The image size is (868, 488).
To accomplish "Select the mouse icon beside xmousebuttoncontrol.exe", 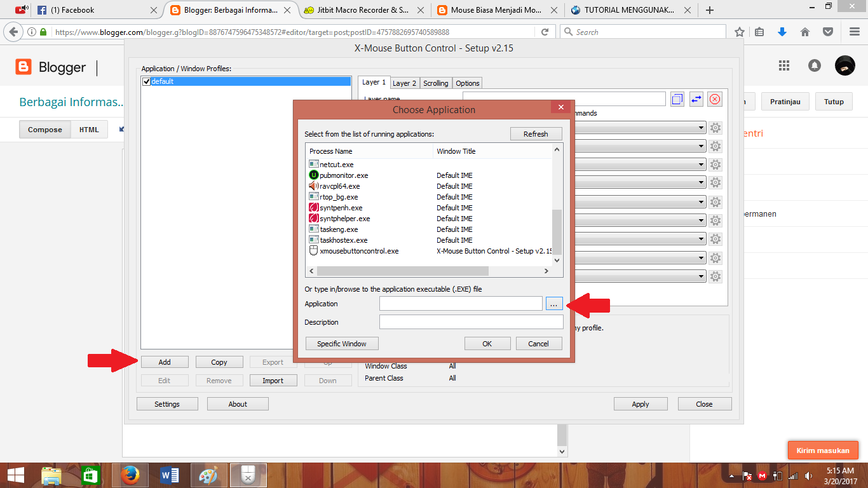I will (313, 250).
